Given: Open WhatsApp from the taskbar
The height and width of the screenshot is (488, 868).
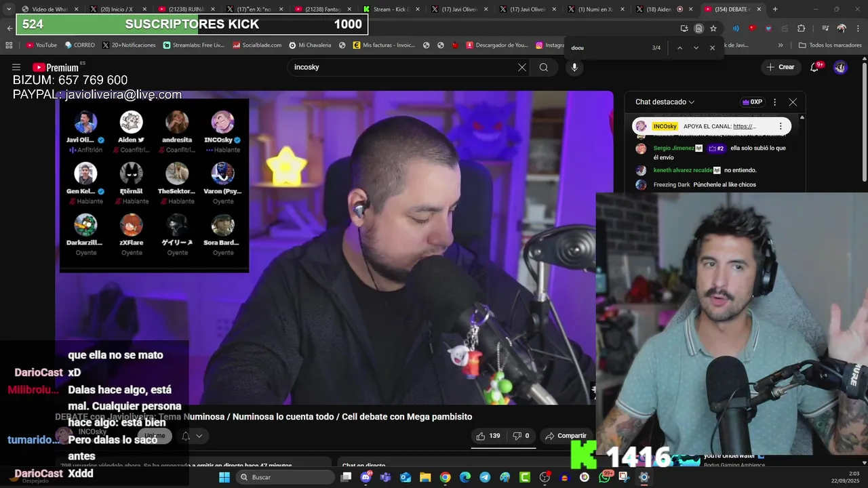Looking at the screenshot, I should point(604,477).
